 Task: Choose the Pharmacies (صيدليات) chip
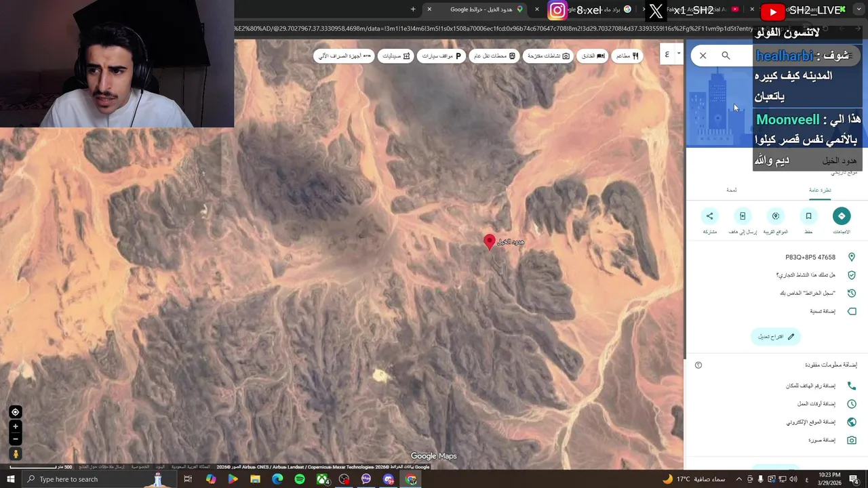pyautogui.click(x=396, y=56)
